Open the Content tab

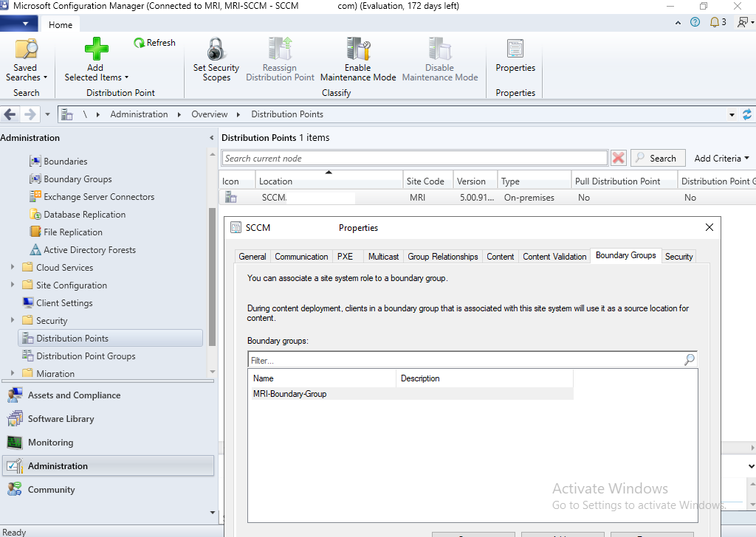click(x=500, y=257)
